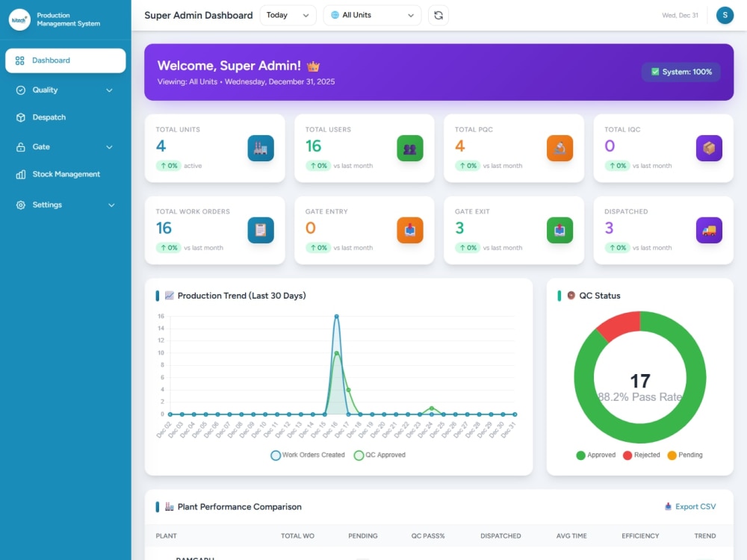Open the Settings sidebar menu

coord(65,205)
